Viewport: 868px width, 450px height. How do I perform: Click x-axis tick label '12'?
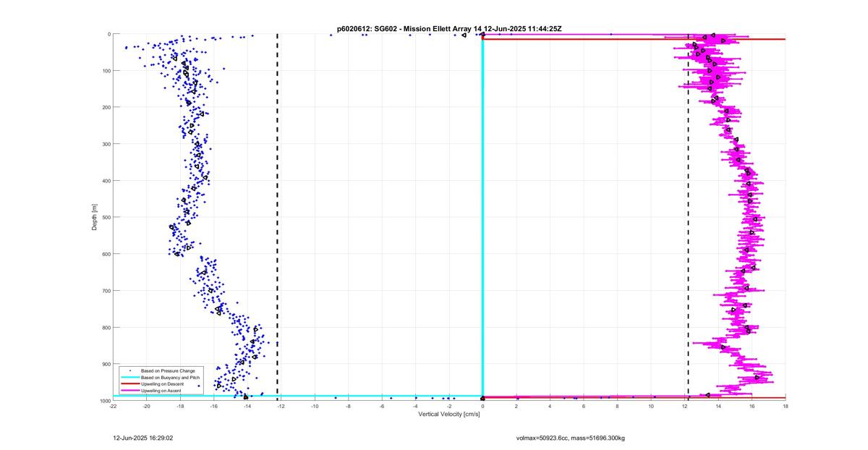point(684,407)
